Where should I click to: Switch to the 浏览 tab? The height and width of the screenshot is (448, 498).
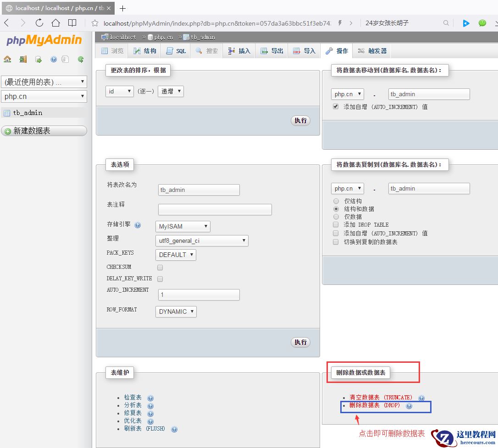(x=112, y=51)
